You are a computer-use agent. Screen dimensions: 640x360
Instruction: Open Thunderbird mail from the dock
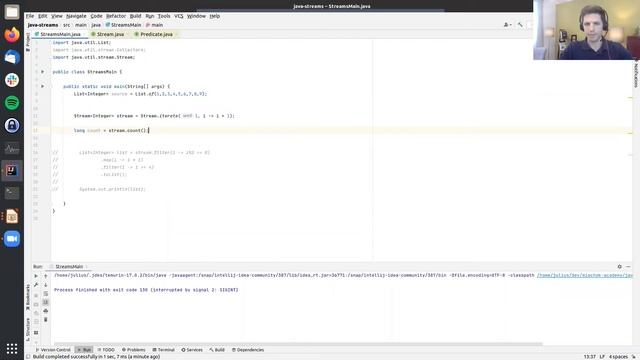(x=12, y=57)
